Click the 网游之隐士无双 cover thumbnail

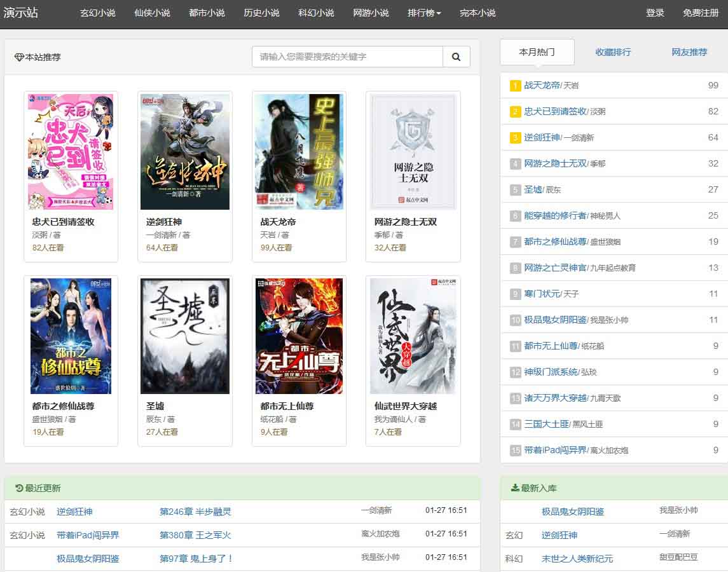tap(413, 152)
